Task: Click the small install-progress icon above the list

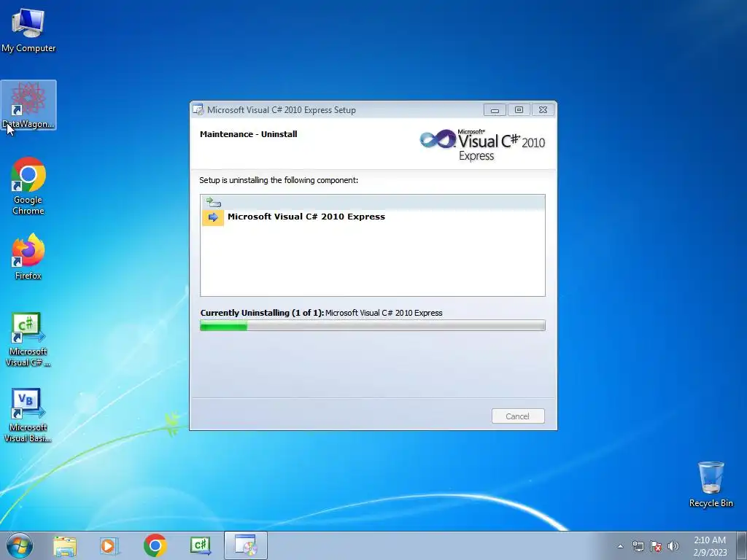Action: (x=214, y=202)
